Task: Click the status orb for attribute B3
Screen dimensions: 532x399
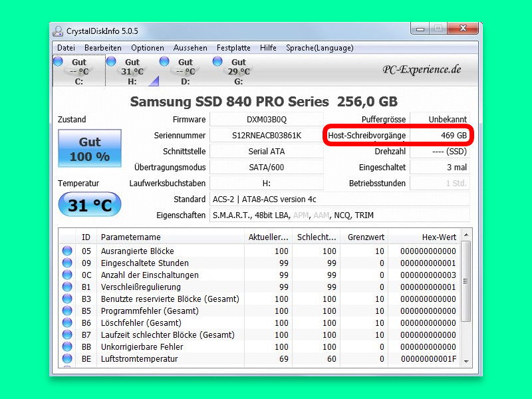Action: click(67, 299)
